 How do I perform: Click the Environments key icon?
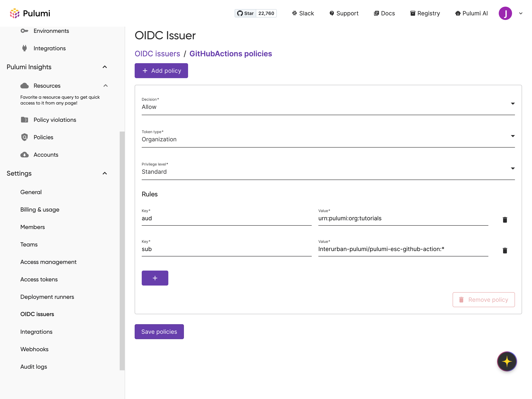click(x=24, y=31)
